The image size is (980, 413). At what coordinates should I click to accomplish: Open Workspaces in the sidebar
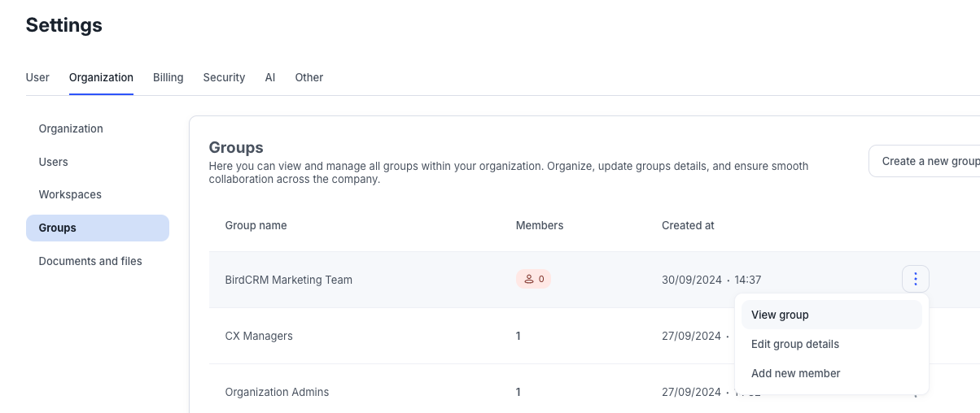70,195
